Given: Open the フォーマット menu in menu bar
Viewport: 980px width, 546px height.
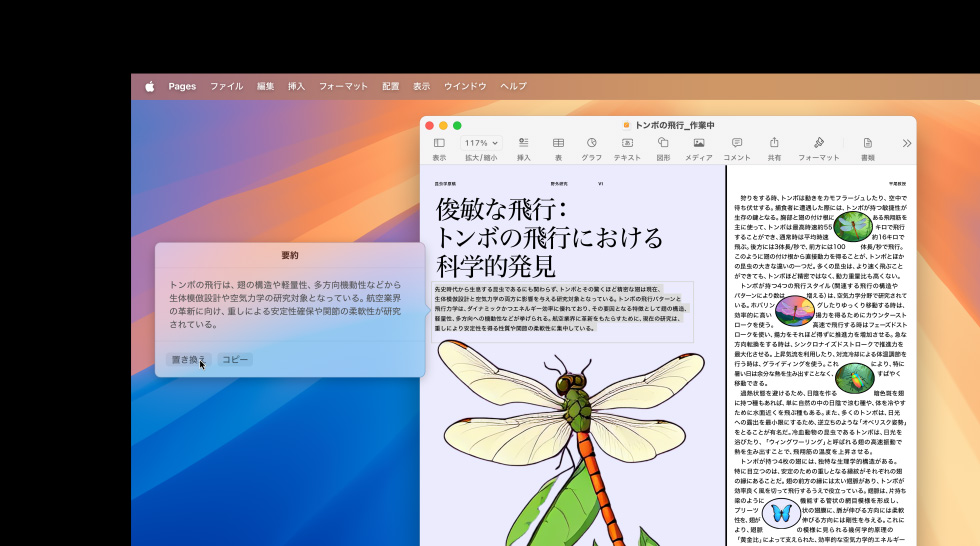Looking at the screenshot, I should [343, 86].
